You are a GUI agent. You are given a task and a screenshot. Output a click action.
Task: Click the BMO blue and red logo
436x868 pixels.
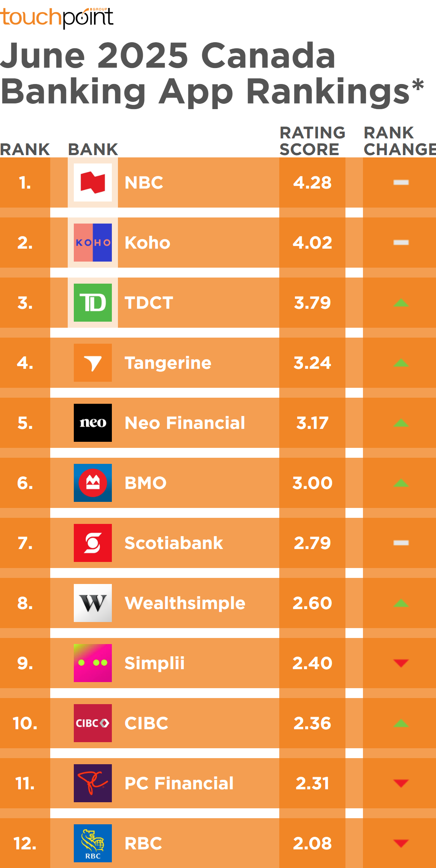tap(93, 483)
